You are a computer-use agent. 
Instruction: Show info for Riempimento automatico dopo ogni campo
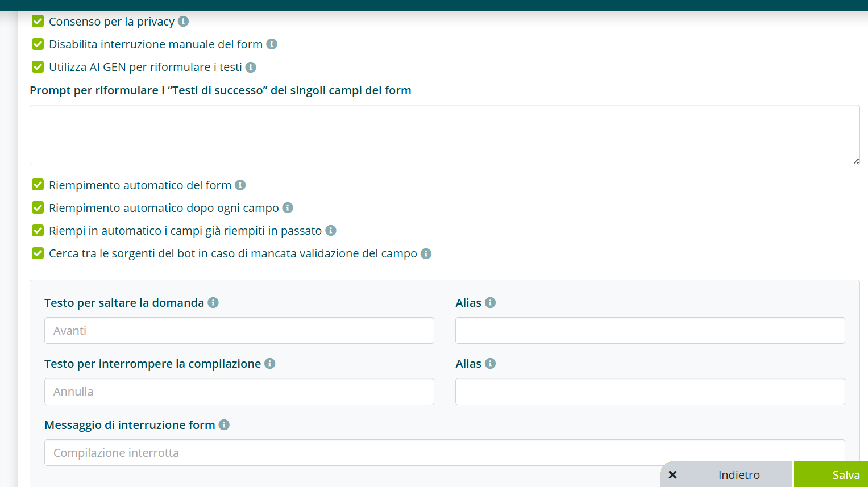(x=288, y=207)
